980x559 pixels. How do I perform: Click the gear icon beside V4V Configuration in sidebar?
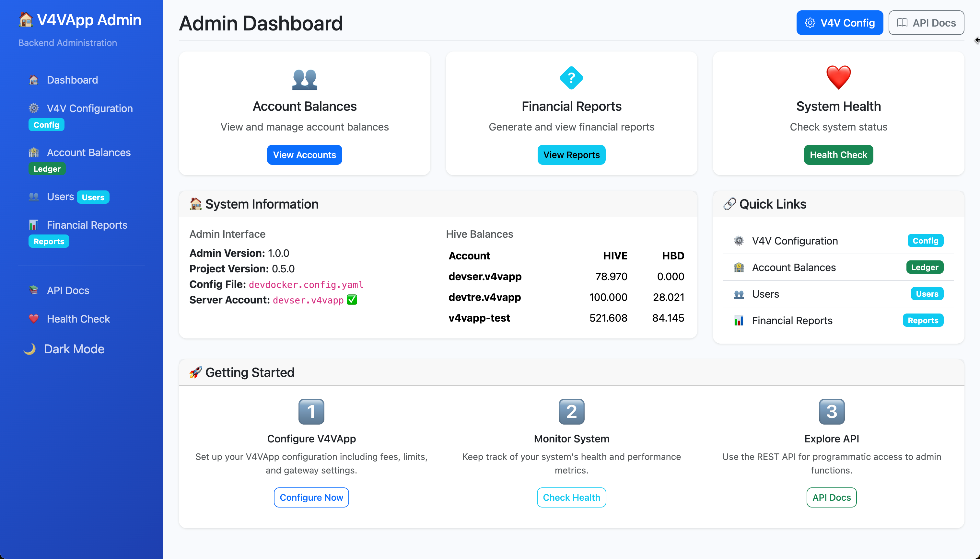click(x=34, y=108)
